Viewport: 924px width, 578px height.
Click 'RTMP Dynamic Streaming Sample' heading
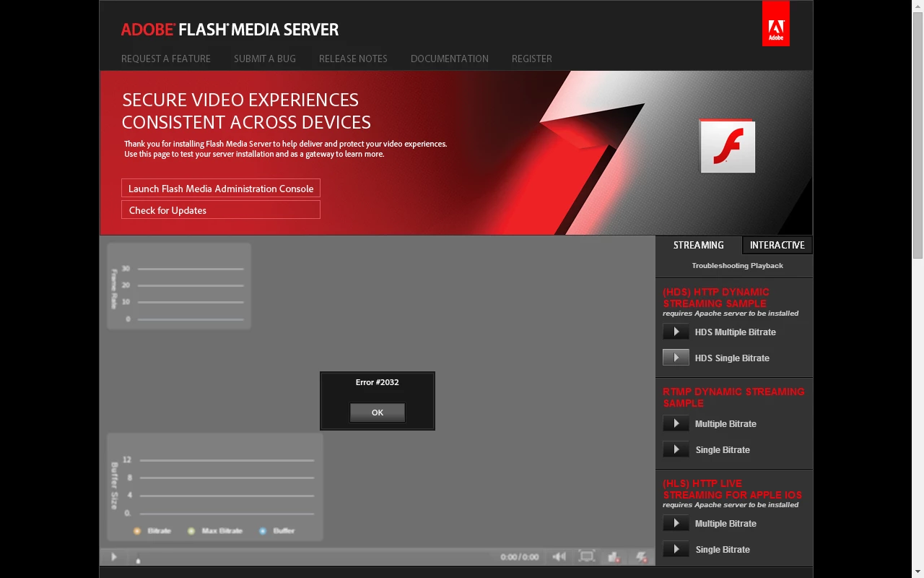(x=733, y=397)
